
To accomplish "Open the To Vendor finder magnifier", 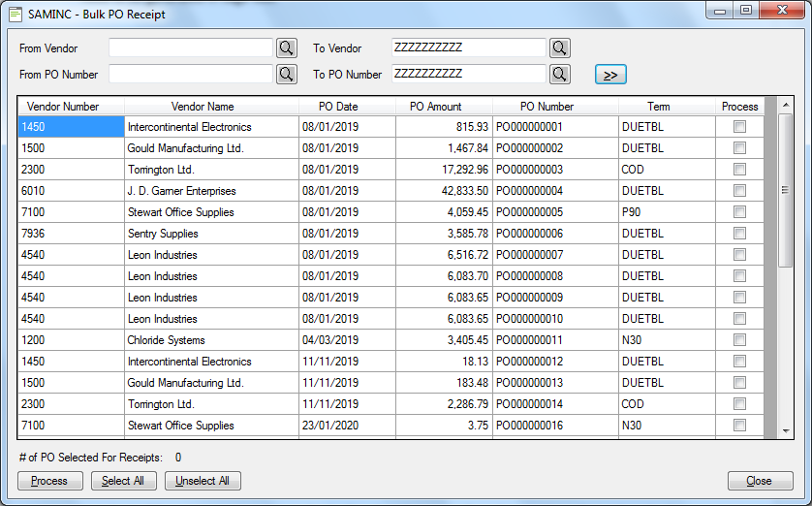I will (559, 48).
